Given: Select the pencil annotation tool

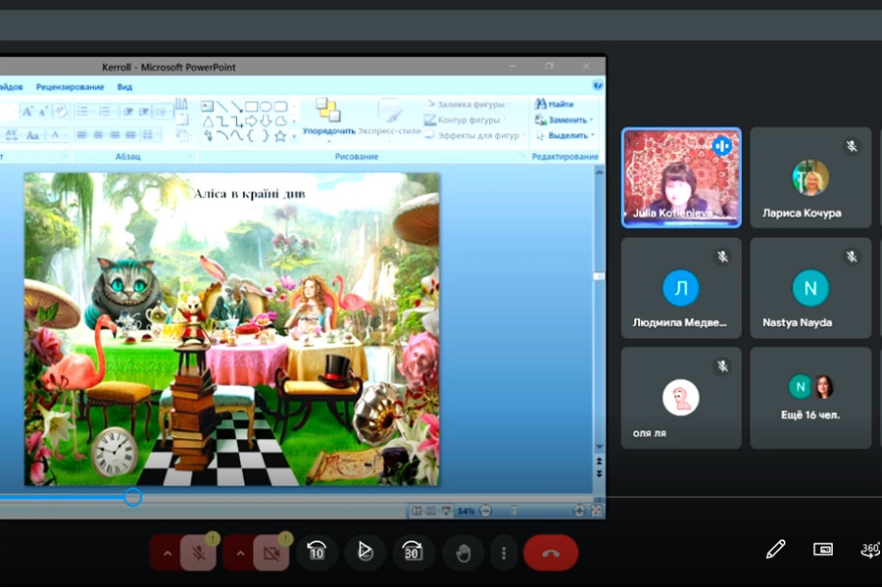Looking at the screenshot, I should coord(775,549).
